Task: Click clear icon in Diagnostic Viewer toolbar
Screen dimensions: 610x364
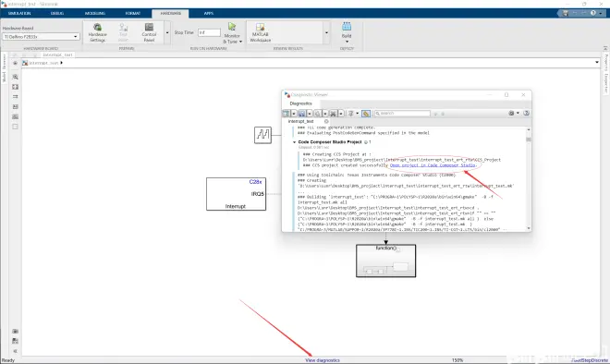Action: 333,113
